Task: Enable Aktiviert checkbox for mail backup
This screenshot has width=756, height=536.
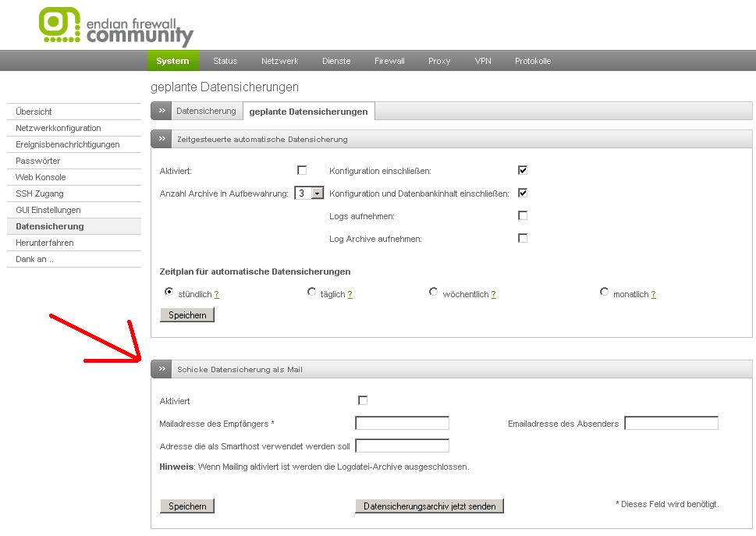Action: (x=363, y=401)
